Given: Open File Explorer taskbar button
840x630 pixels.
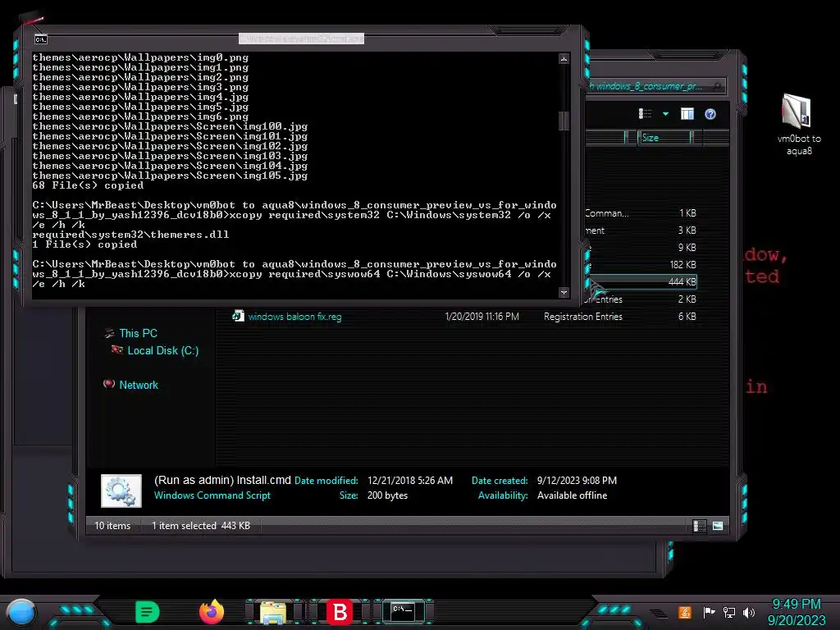Looking at the screenshot, I should [273, 612].
